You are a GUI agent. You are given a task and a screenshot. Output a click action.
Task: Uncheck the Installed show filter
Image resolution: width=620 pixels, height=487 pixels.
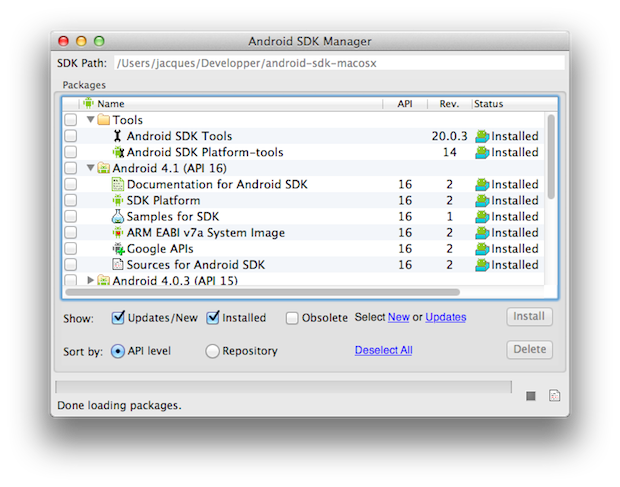213,317
